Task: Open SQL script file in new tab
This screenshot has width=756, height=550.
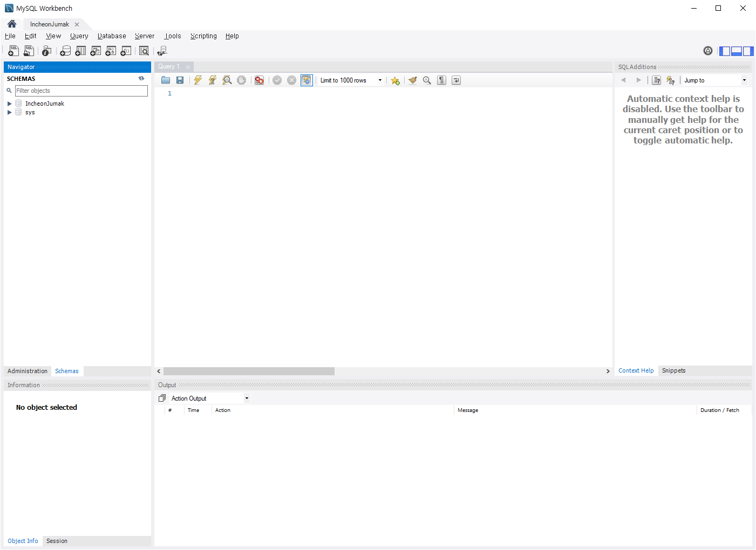Action: [x=29, y=51]
